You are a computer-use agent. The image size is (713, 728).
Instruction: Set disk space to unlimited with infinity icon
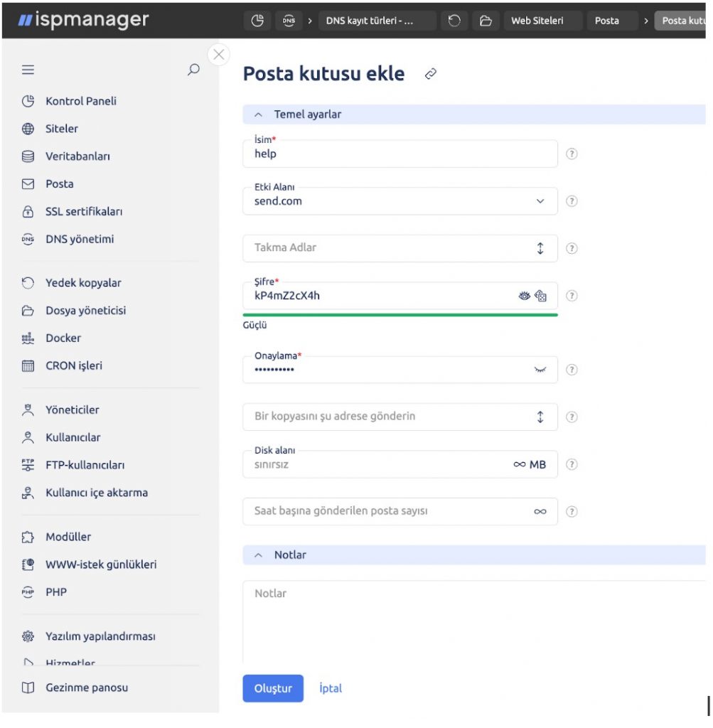[520, 465]
